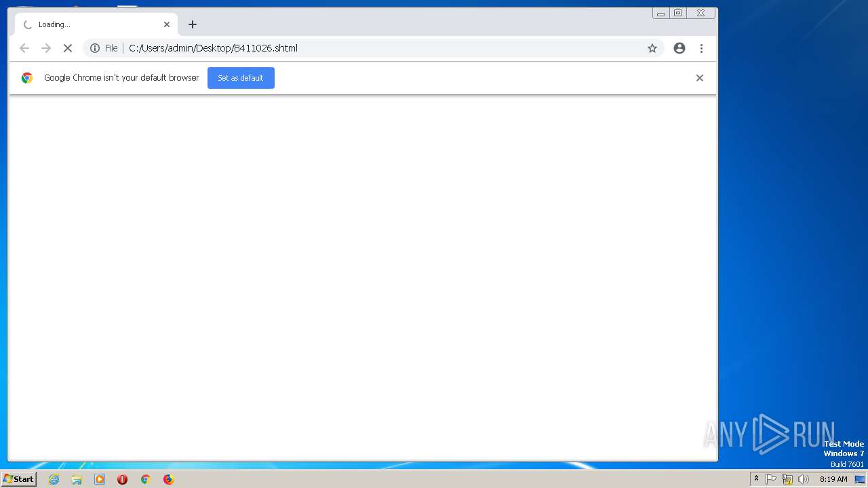Close the Chrome window

(701, 13)
